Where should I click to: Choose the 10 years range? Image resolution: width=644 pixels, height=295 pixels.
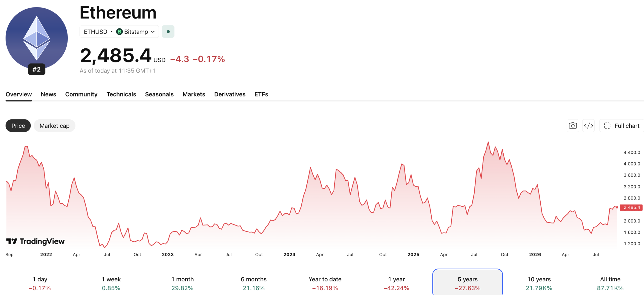(x=539, y=283)
